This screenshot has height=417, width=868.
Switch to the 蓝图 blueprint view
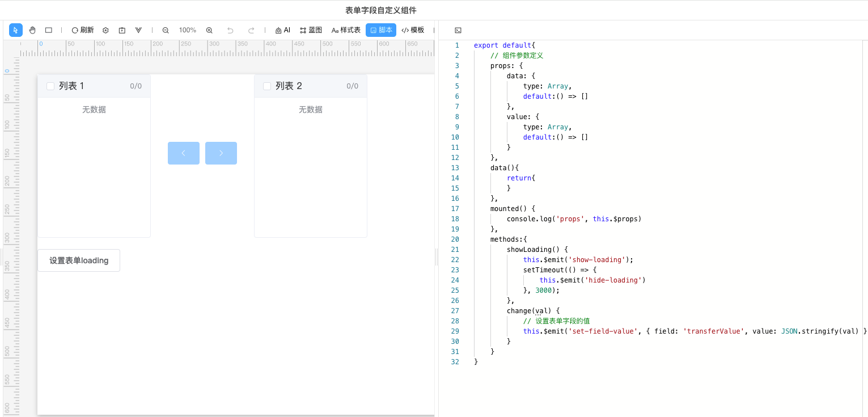[311, 30]
